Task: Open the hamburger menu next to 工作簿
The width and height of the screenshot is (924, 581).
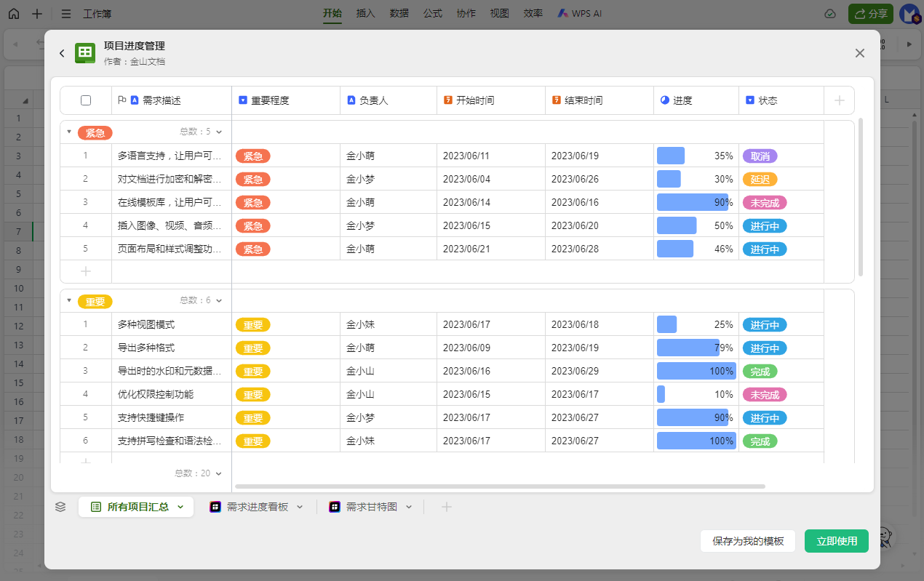Action: pyautogui.click(x=66, y=14)
